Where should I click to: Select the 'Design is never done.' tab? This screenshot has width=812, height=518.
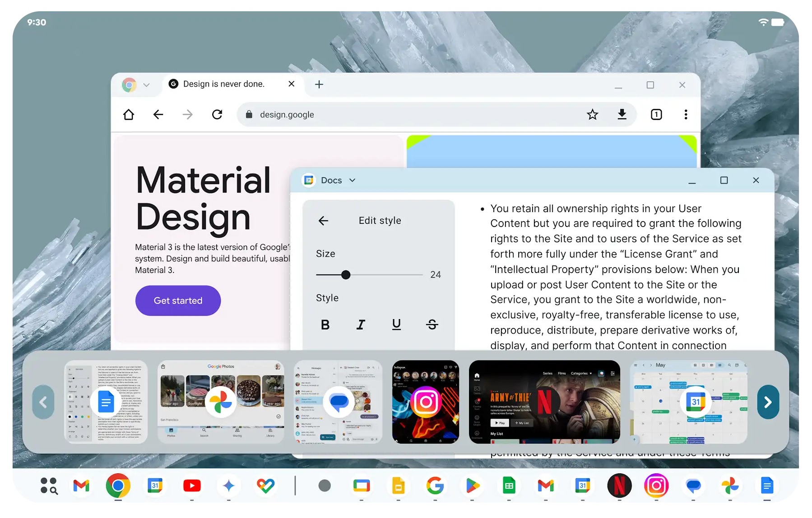coord(223,84)
